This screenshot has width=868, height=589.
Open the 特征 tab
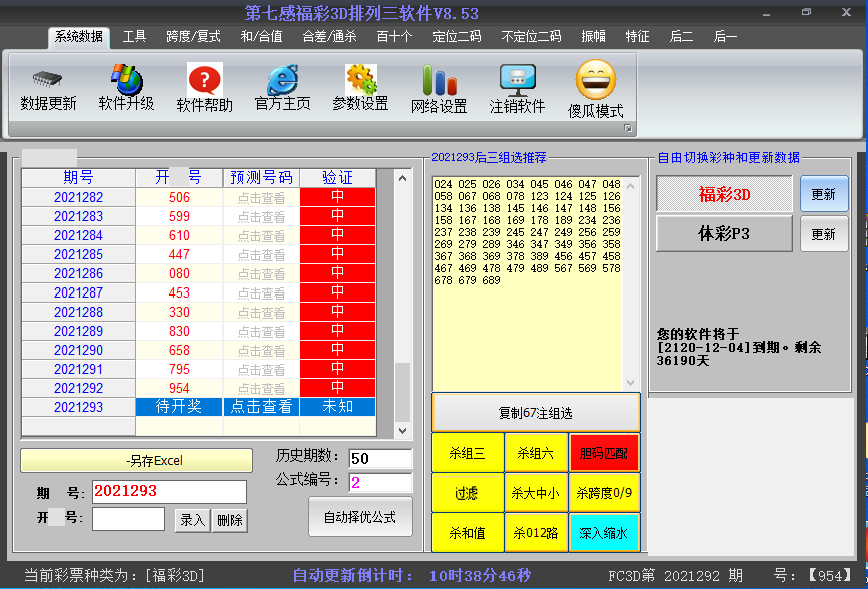(x=637, y=37)
